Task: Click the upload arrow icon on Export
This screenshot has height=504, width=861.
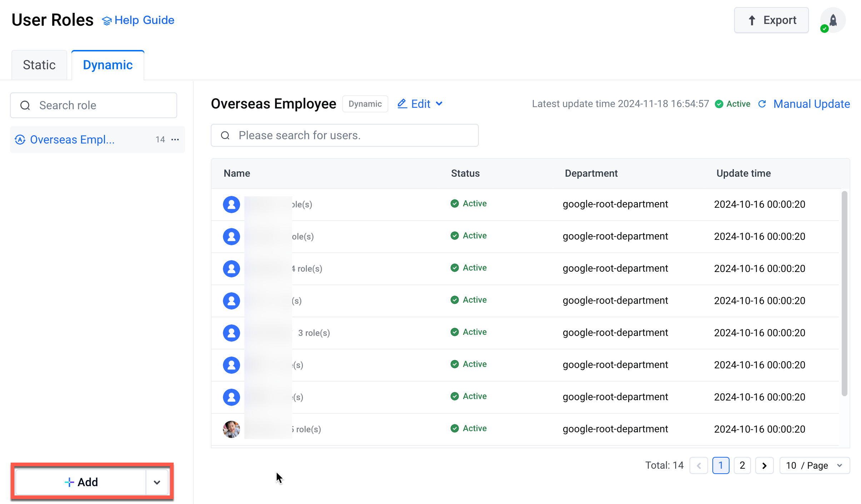Action: tap(752, 20)
